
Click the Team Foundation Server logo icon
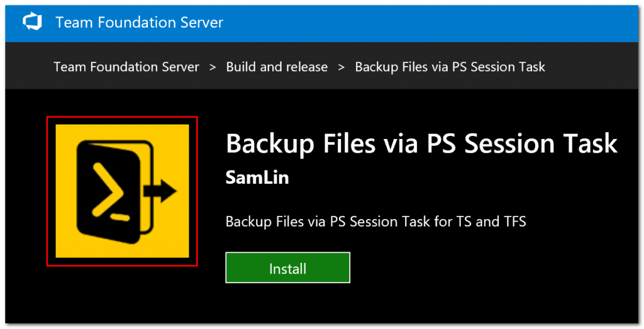click(32, 23)
